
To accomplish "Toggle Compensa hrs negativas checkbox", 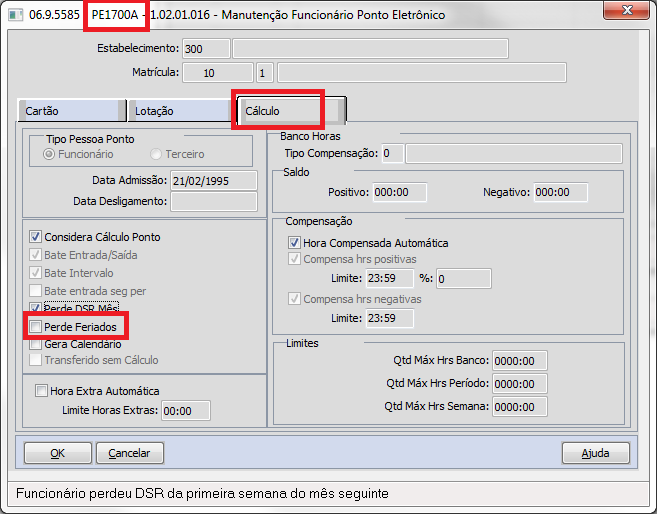I will click(x=294, y=299).
